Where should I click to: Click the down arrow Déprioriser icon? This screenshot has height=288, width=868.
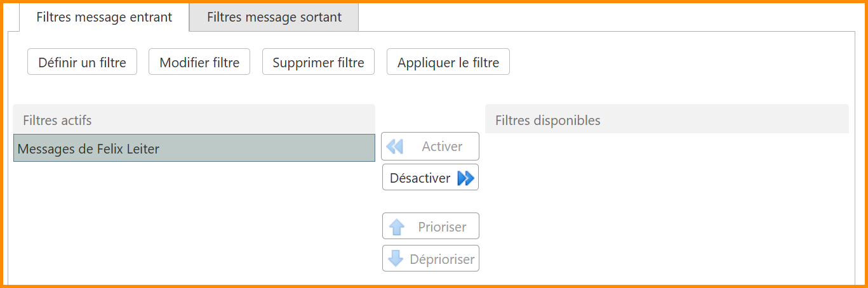tap(396, 259)
